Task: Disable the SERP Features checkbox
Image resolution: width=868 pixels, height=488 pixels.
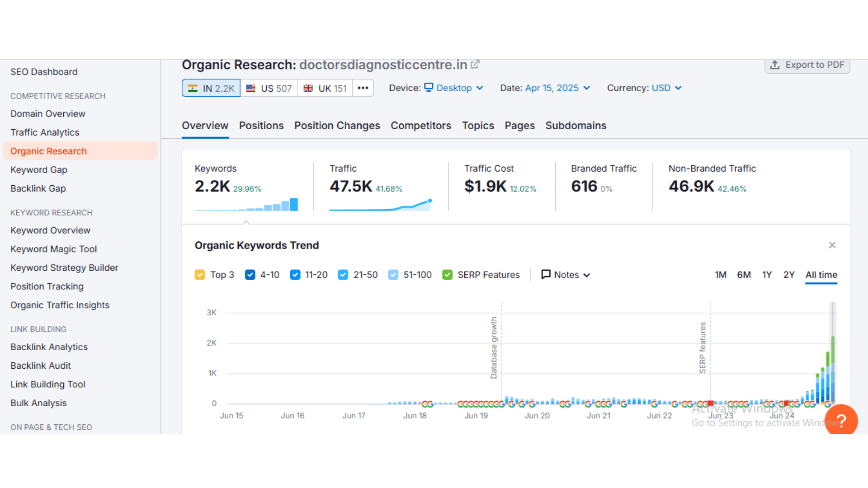Action: 448,275
